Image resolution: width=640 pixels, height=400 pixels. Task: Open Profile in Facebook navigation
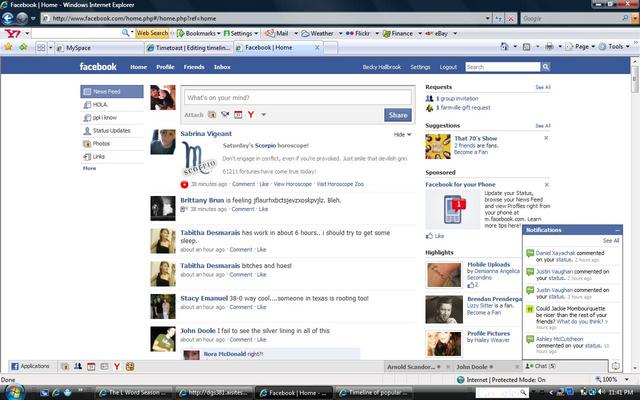click(x=165, y=67)
